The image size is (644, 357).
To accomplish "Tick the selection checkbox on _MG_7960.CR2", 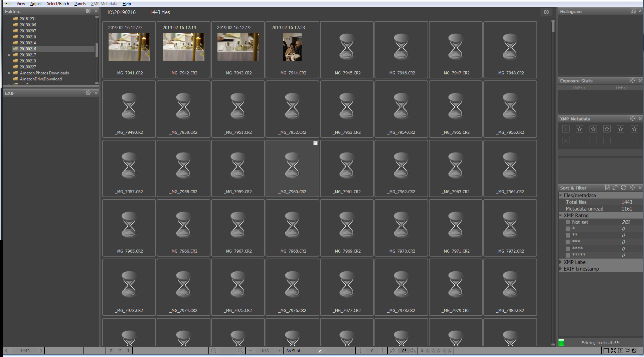I will click(315, 143).
